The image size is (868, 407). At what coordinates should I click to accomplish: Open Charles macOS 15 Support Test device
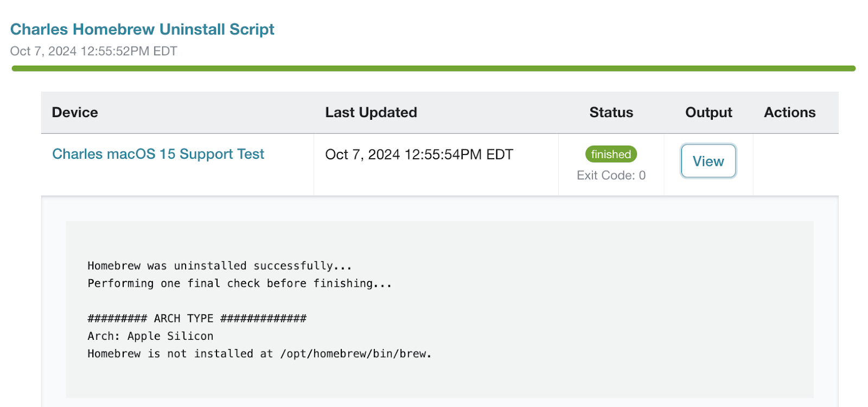point(158,154)
